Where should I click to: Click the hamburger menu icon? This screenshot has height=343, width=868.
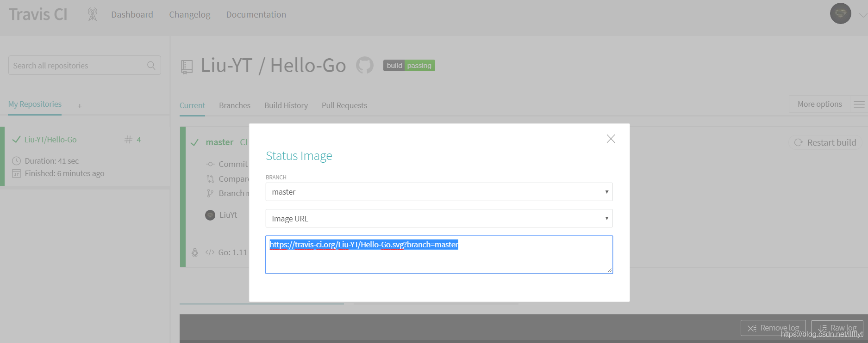tap(859, 104)
